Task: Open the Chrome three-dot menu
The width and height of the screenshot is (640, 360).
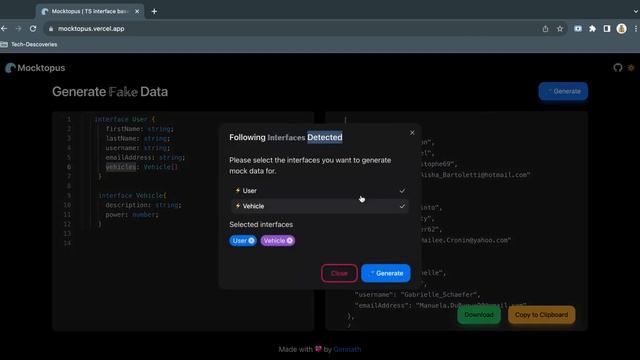Action: click(x=636, y=29)
